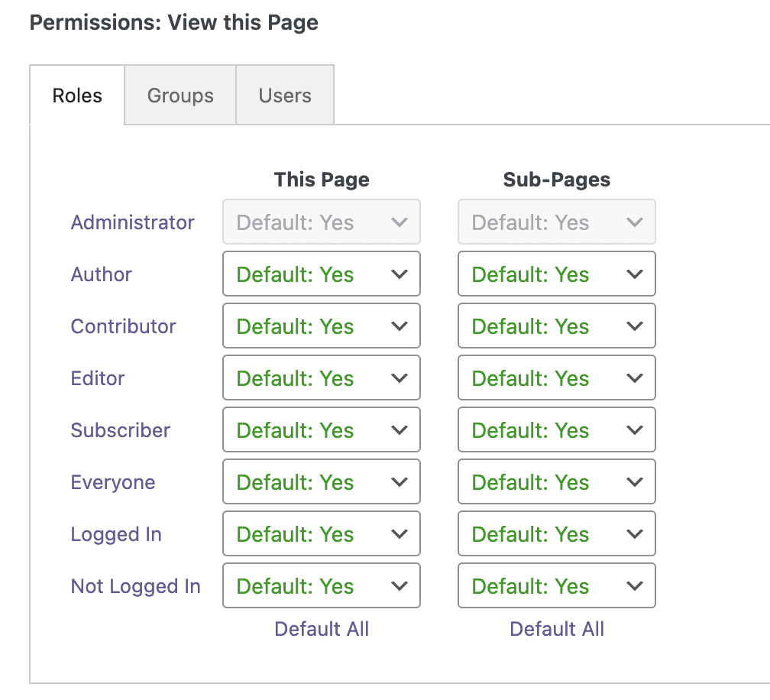Expand Editor Sub-Pages dropdown
Image resolution: width=770 pixels, height=700 pixels.
(x=556, y=378)
